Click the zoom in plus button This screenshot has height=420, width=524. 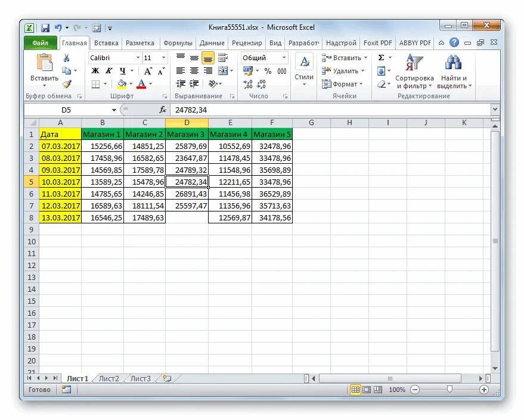pyautogui.click(x=483, y=390)
